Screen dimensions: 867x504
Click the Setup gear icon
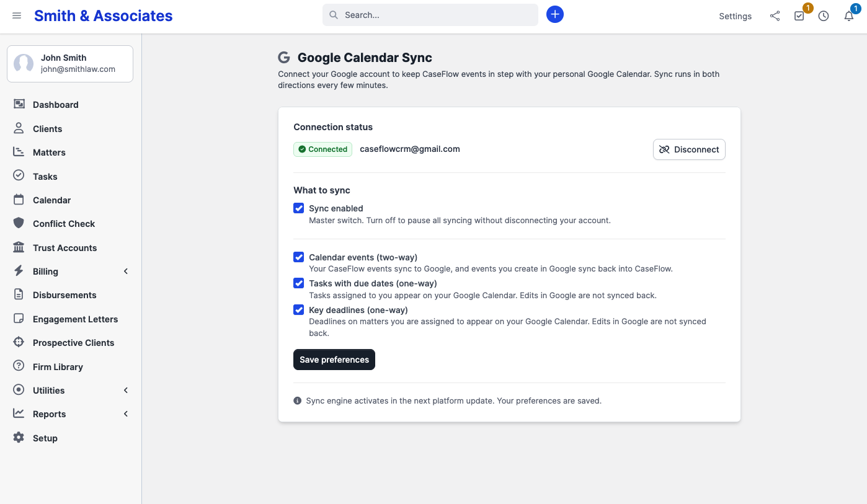point(19,438)
